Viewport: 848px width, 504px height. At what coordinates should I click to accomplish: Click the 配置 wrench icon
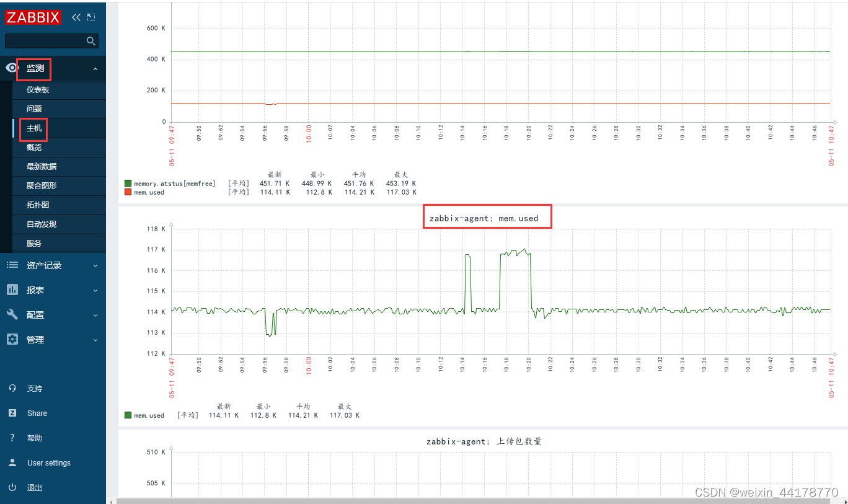pyautogui.click(x=12, y=314)
